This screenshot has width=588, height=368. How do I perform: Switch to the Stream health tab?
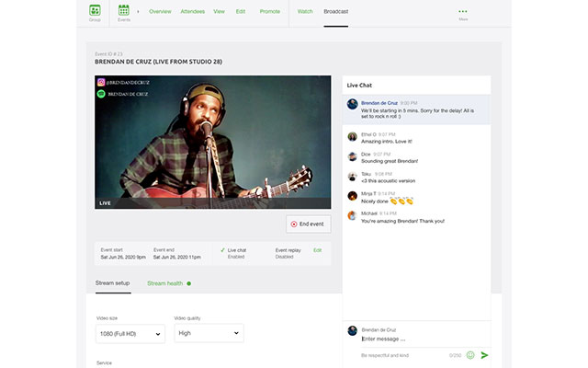click(168, 283)
